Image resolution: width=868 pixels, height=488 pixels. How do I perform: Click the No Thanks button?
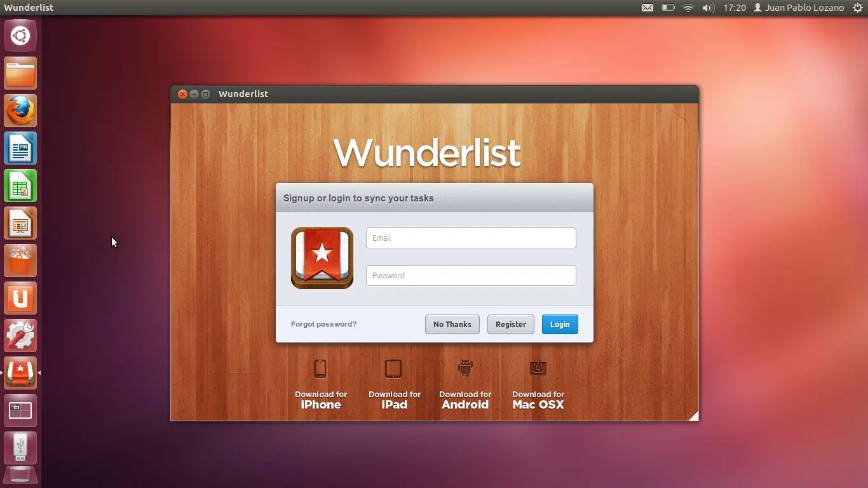[452, 324]
